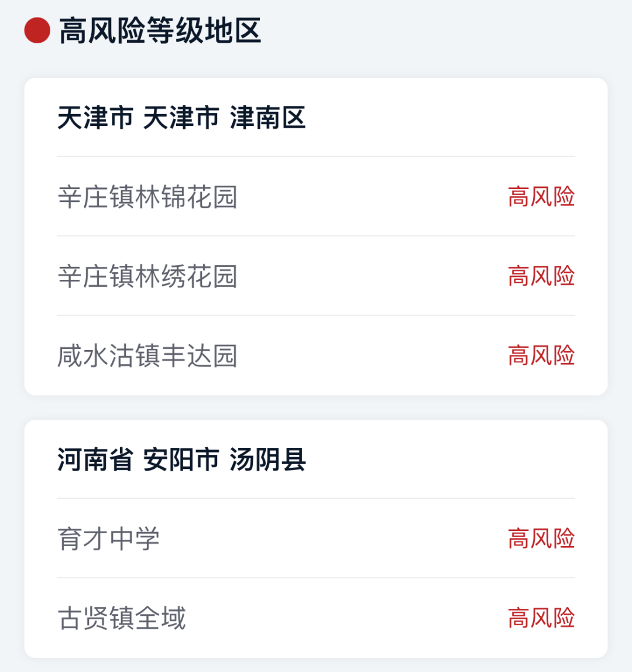Click 高风险 label beside 咸水沽镇丰达园
Image resolution: width=632 pixels, height=672 pixels.
pos(541,355)
